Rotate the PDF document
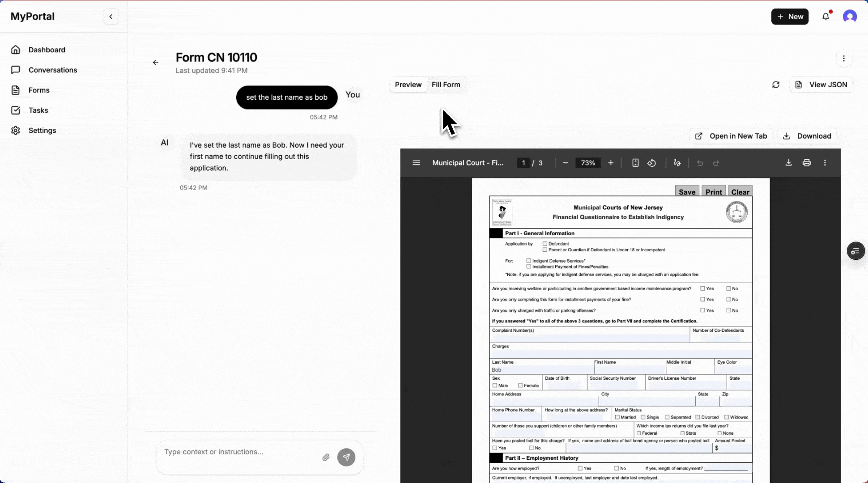The height and width of the screenshot is (483, 868). pos(651,163)
